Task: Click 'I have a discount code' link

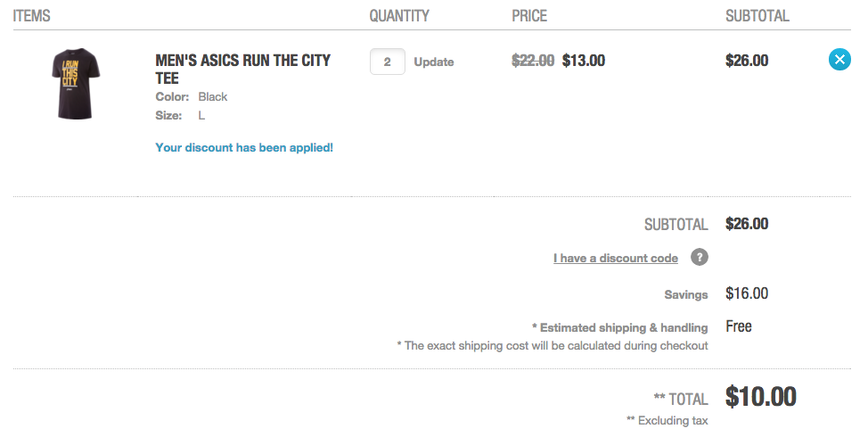Action: [x=616, y=258]
